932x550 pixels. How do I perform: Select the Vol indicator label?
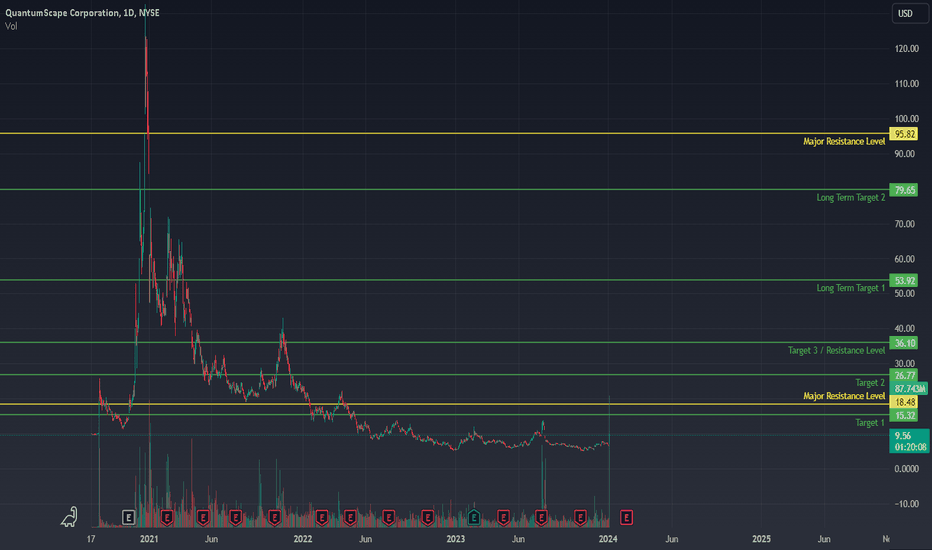pos(11,26)
